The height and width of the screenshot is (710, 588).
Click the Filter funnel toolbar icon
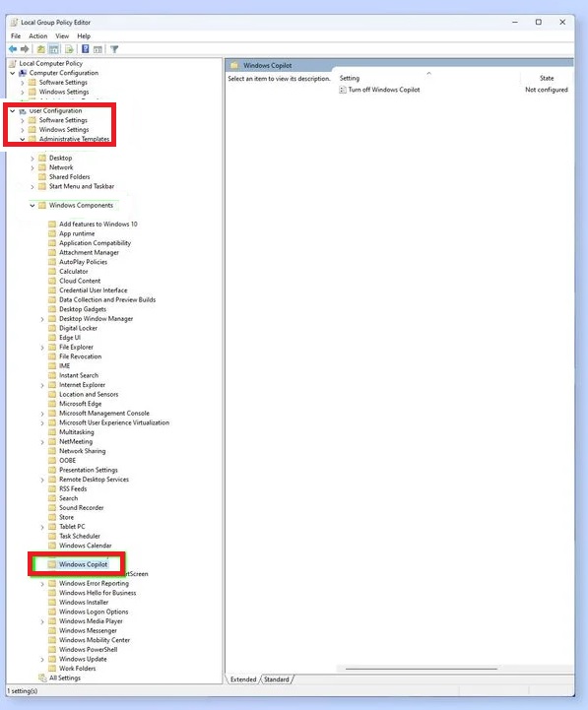[x=114, y=49]
